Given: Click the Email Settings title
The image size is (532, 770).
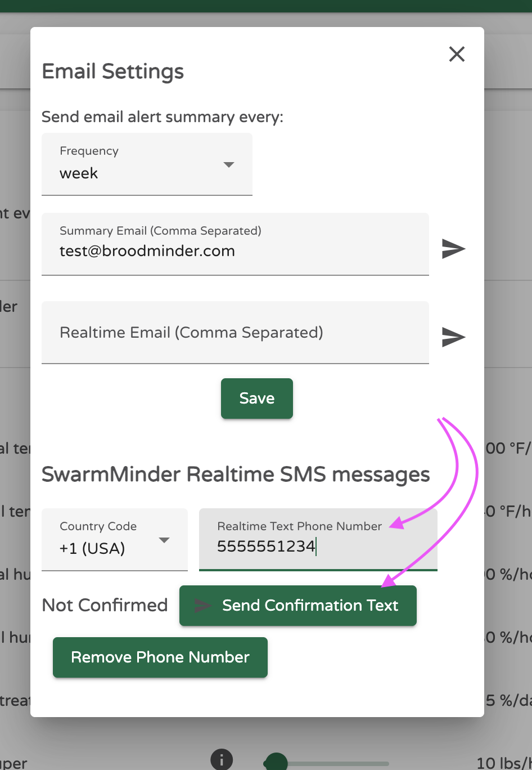Looking at the screenshot, I should 113,71.
